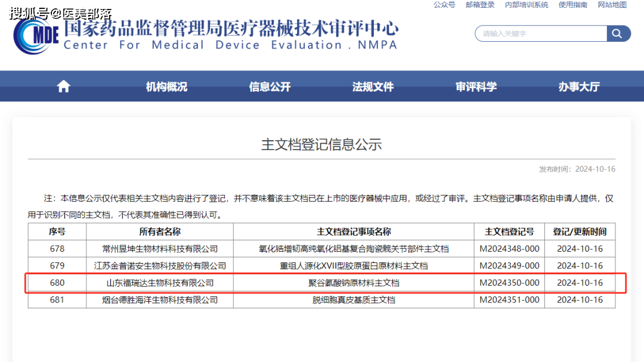Type in the keyword search field
Image resolution: width=644 pixels, height=362 pixels.
pos(541,33)
